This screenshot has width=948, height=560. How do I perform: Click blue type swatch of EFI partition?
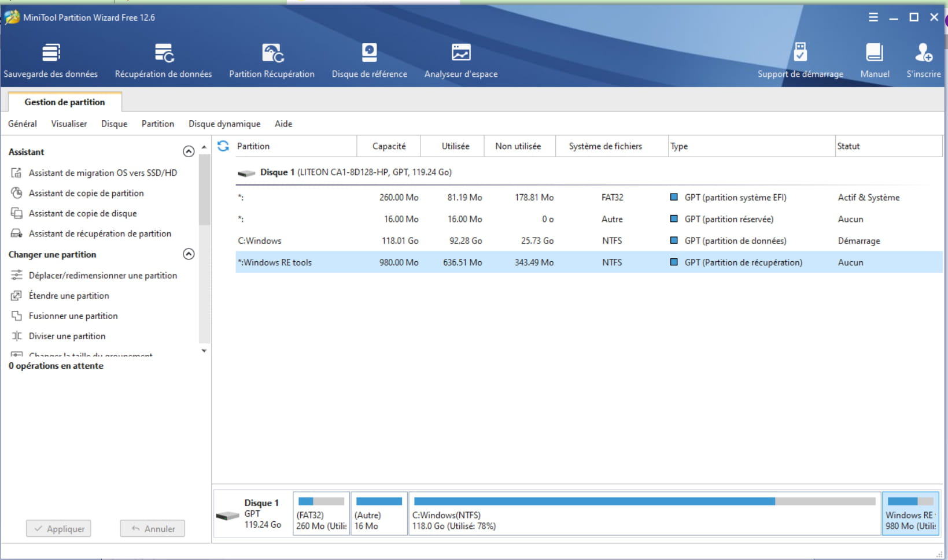[x=674, y=197]
